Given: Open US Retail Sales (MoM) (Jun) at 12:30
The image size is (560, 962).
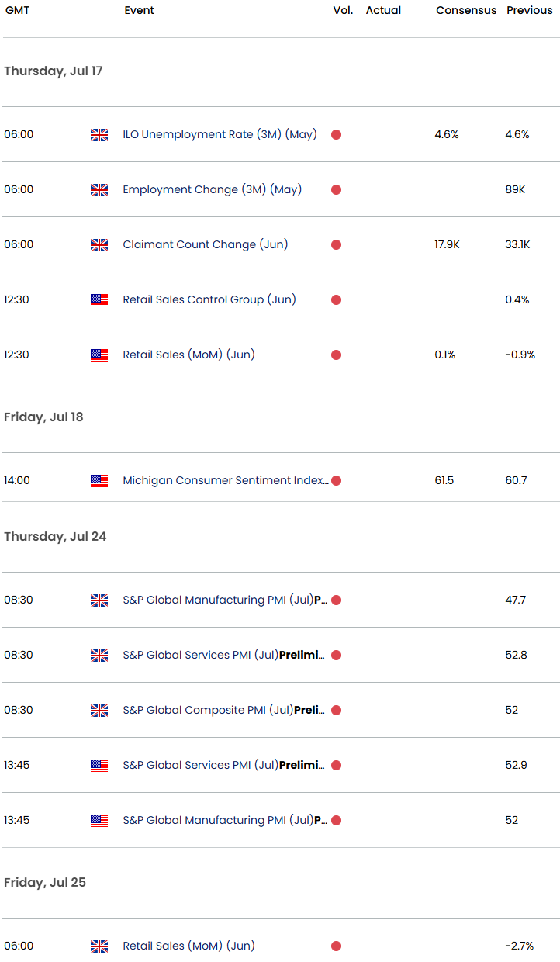Looking at the screenshot, I should coord(188,355).
